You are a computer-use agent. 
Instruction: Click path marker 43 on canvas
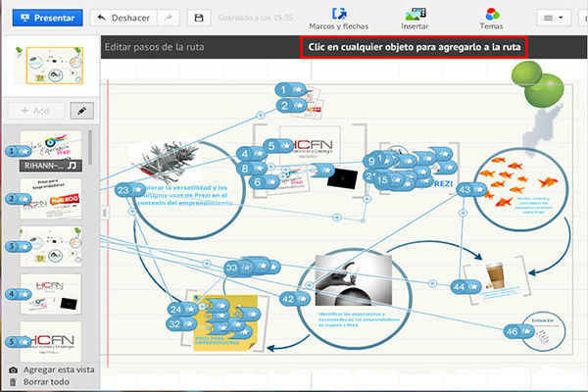click(x=471, y=189)
